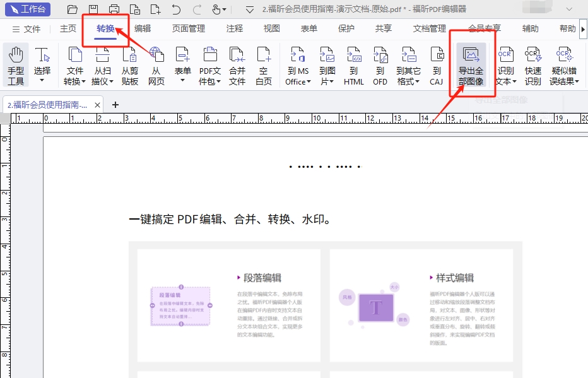The width and height of the screenshot is (588, 378).
Task: Convert PDF to CAJ format
Action: pos(437,66)
